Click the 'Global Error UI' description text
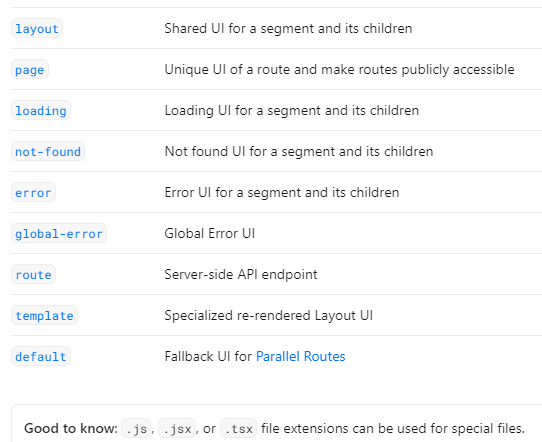 tap(210, 234)
